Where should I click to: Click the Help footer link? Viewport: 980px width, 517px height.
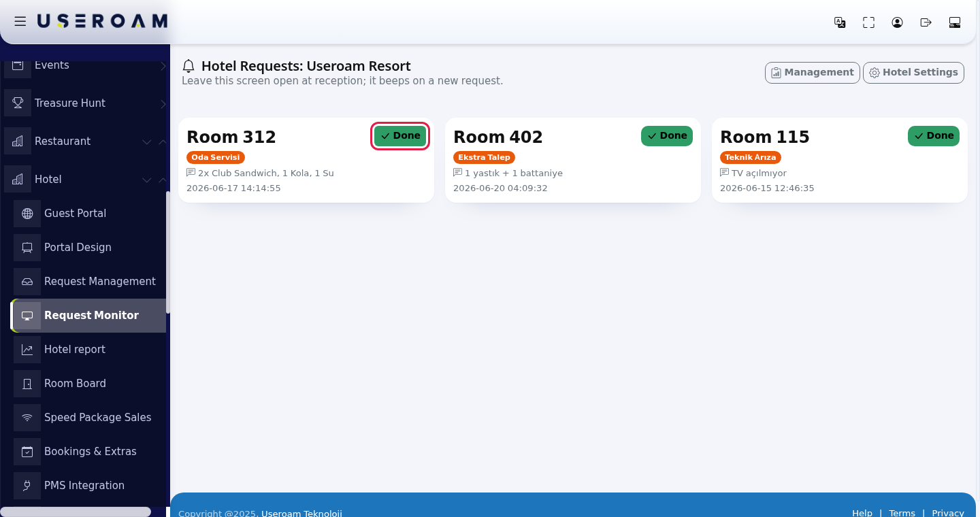click(x=862, y=513)
